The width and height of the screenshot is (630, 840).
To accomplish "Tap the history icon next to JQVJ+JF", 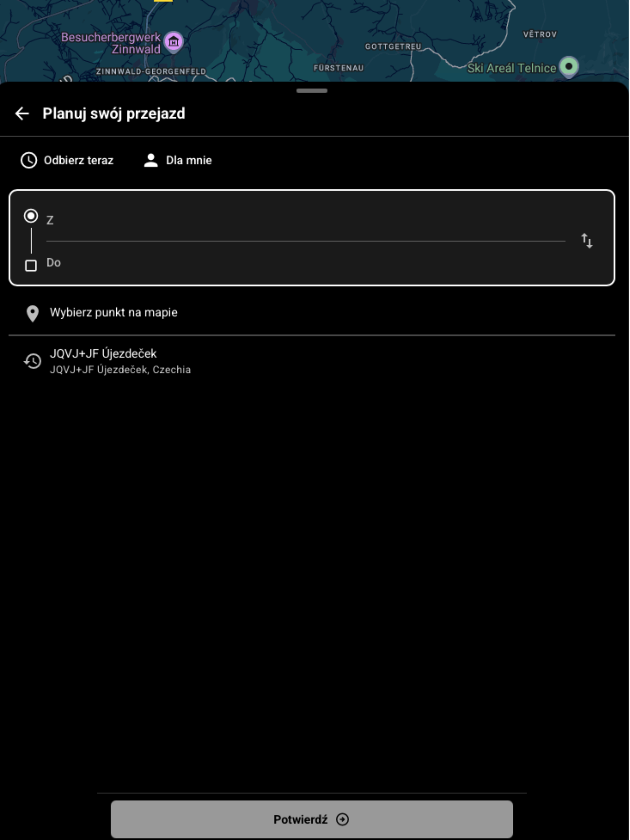I will coord(33,361).
